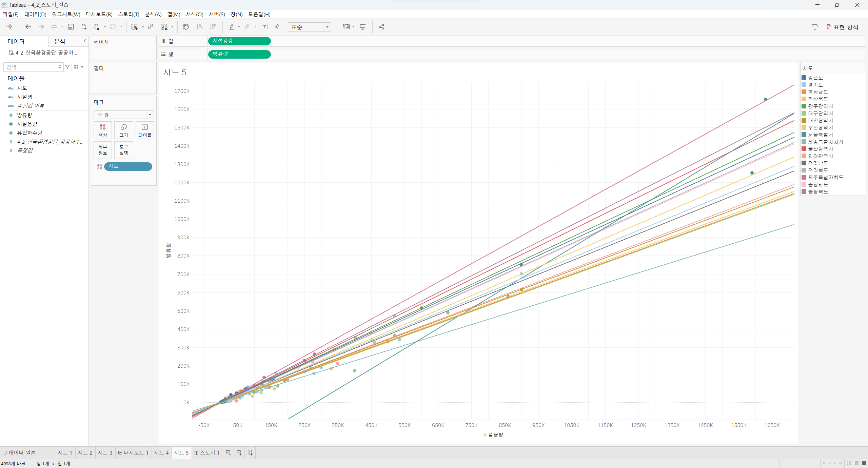The width and height of the screenshot is (868, 468).
Task: Click New Data Source icon
Action: pos(84,27)
